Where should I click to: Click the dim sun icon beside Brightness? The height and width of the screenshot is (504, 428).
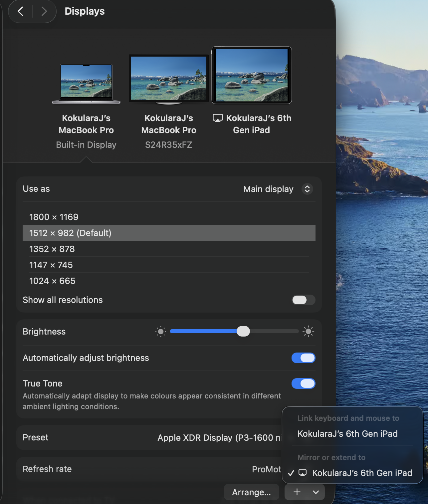(161, 332)
